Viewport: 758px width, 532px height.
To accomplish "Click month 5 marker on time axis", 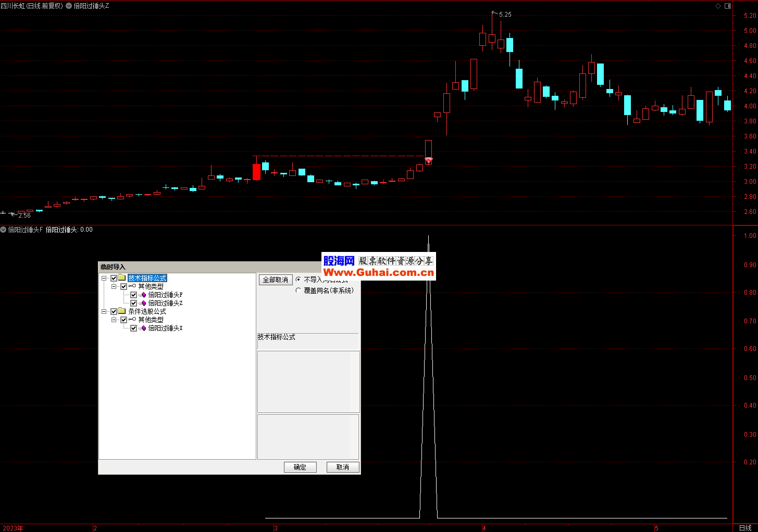I will click(x=657, y=528).
